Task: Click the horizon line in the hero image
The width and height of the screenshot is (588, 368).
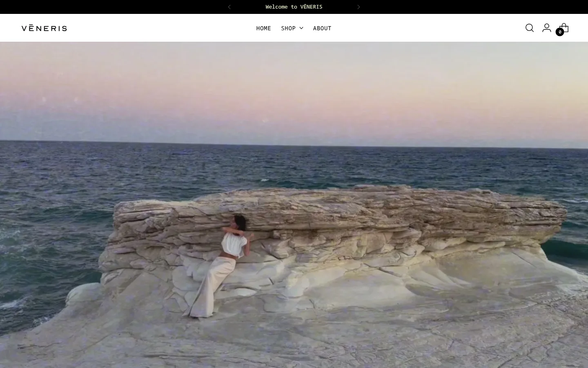Action: click(294, 145)
